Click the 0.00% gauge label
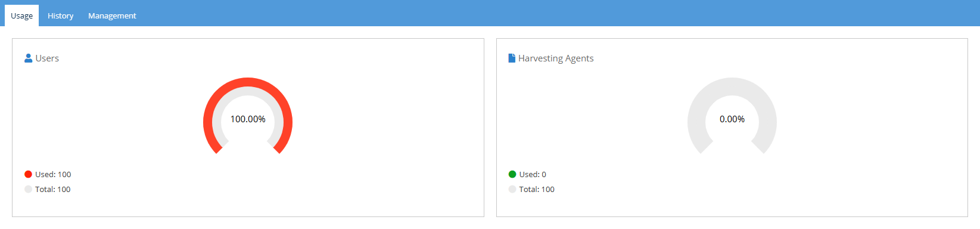Image resolution: width=980 pixels, height=229 pixels. (x=732, y=119)
